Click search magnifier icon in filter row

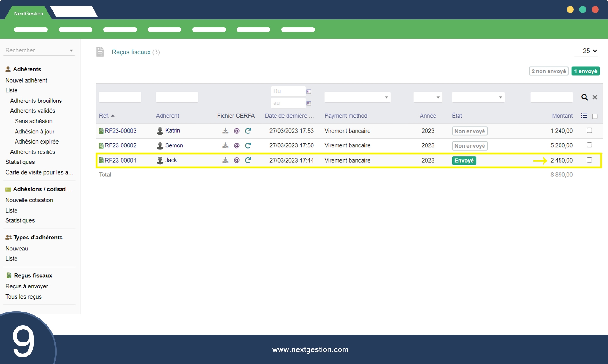584,97
